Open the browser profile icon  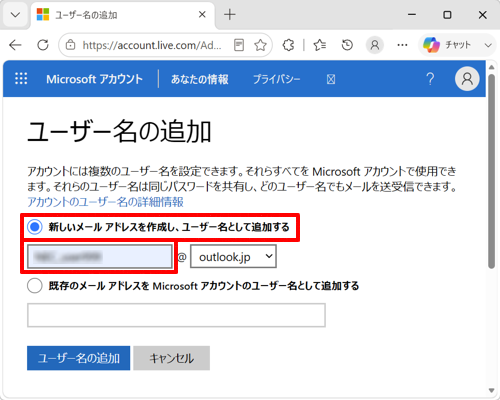[x=375, y=45]
